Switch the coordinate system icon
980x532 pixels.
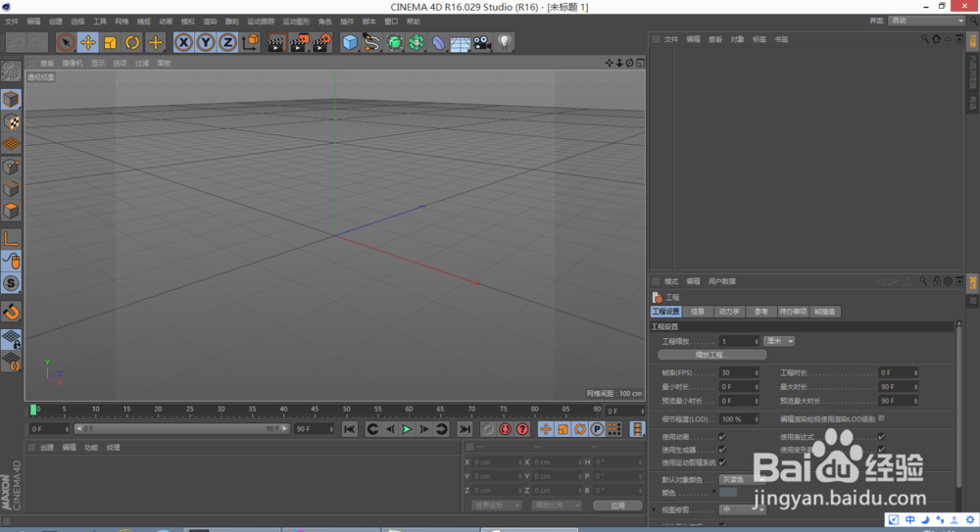pyautogui.click(x=250, y=42)
